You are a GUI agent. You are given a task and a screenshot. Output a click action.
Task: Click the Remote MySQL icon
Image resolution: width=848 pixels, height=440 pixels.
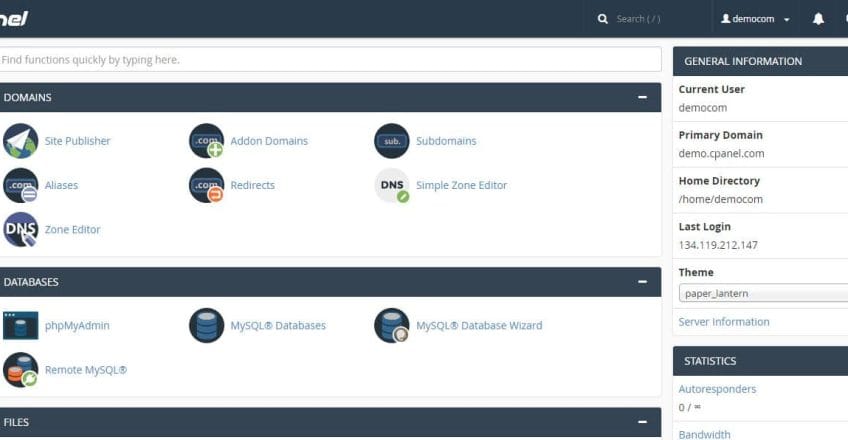21,370
